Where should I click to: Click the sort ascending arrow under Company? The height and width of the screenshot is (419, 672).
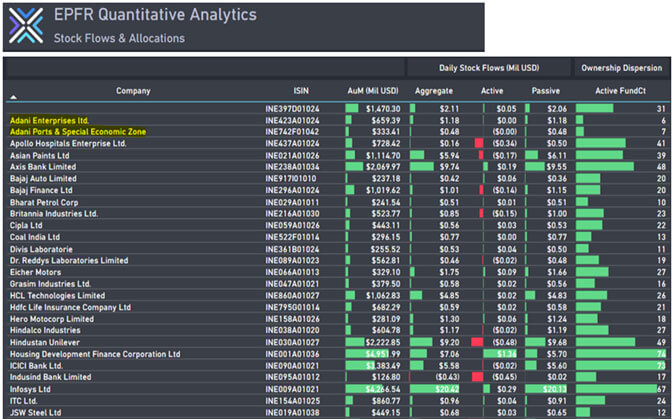[x=13, y=97]
